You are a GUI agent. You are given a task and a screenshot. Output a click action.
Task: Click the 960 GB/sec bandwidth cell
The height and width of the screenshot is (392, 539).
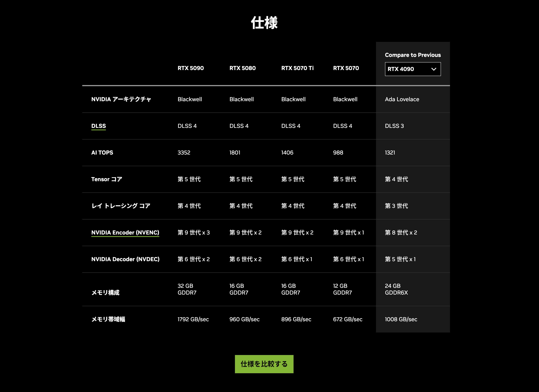[x=244, y=319]
